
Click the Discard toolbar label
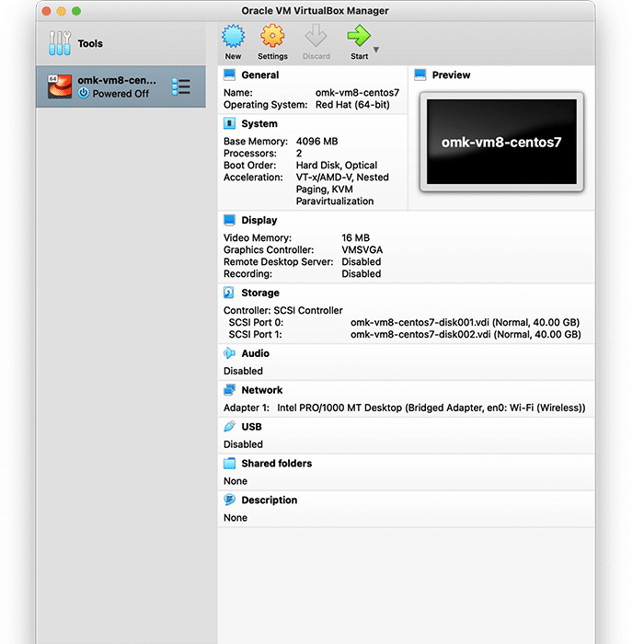tap(316, 56)
